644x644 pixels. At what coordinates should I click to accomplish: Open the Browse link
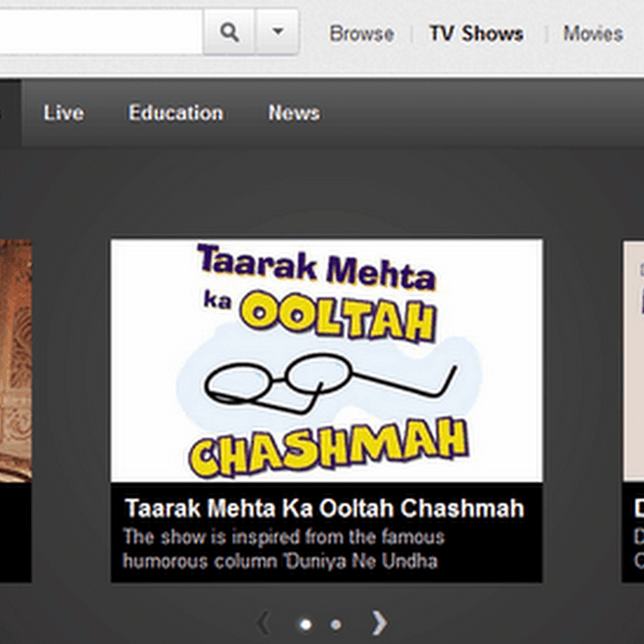[361, 34]
